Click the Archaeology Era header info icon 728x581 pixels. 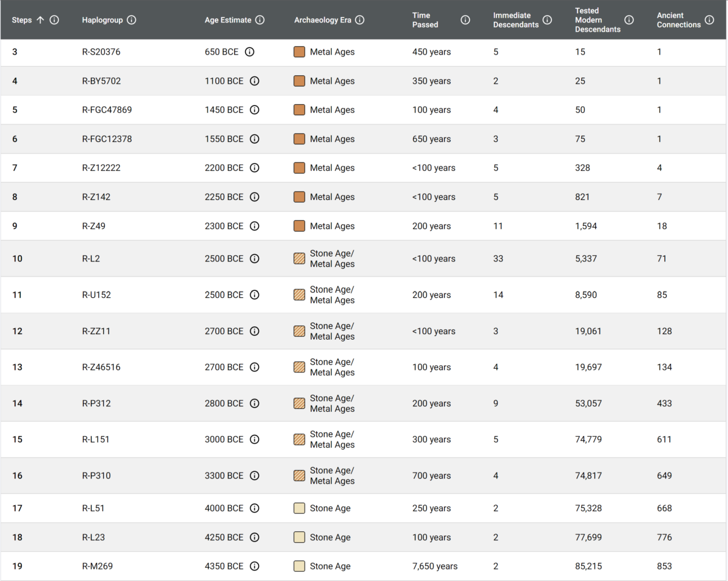360,20
